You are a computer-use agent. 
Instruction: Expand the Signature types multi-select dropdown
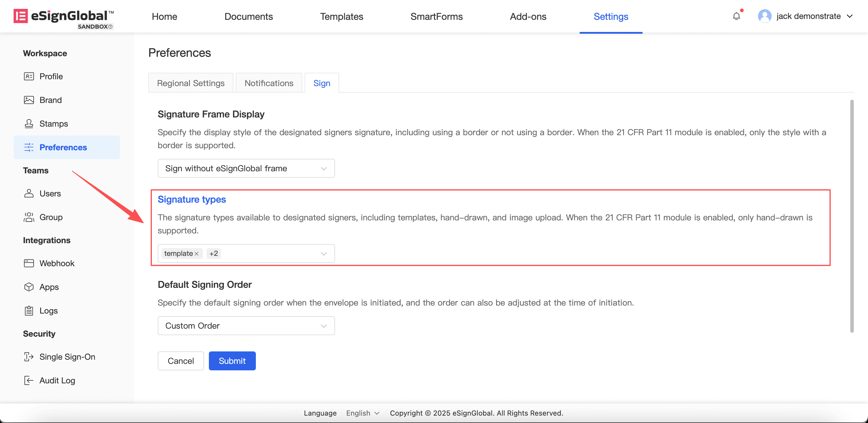269,254
